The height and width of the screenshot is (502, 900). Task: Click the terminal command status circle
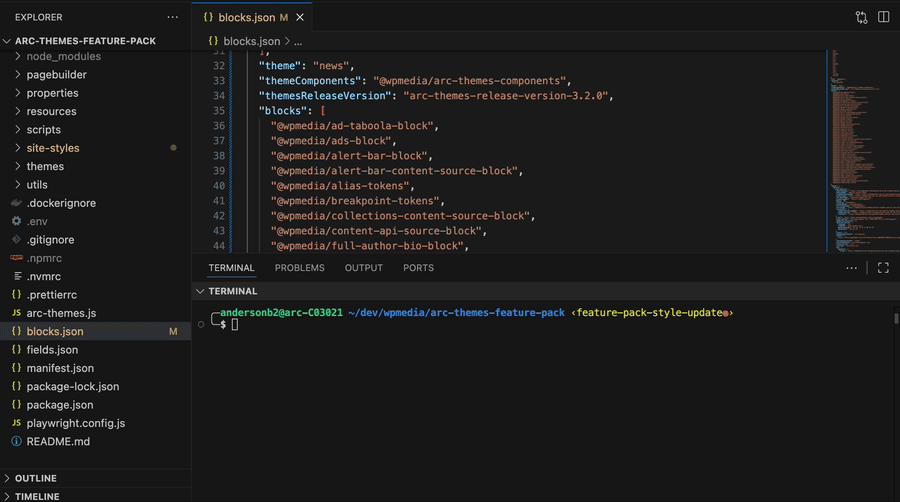(x=201, y=324)
